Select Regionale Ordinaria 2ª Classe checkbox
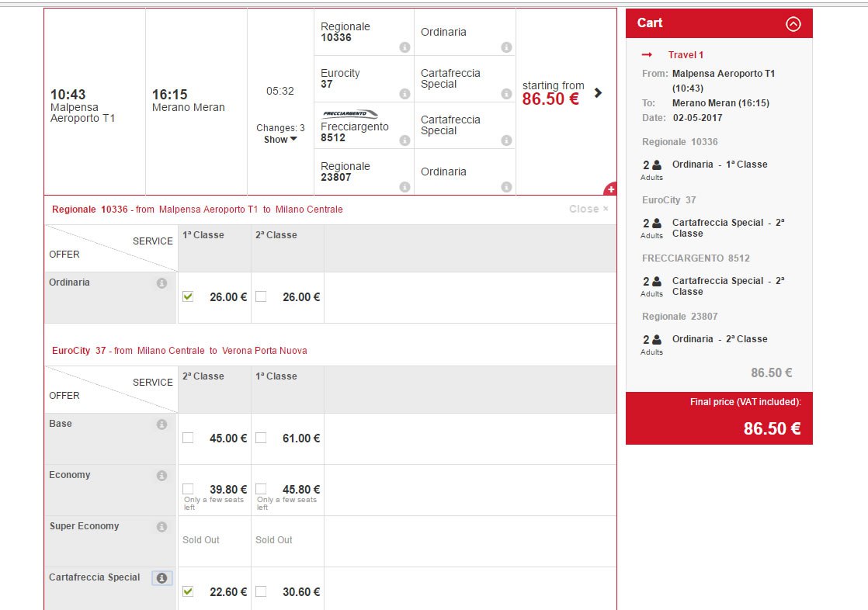Viewport: 868px width, 610px height. click(x=261, y=296)
